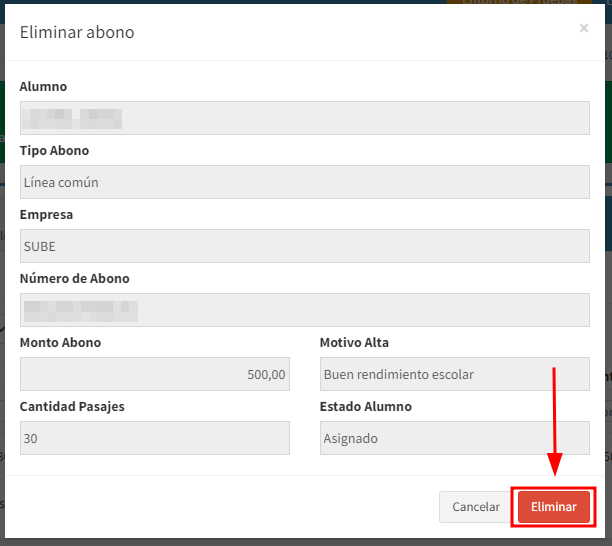Click the Monto Abono field with 500,00
Screen dimensions: 612x546
[155, 374]
